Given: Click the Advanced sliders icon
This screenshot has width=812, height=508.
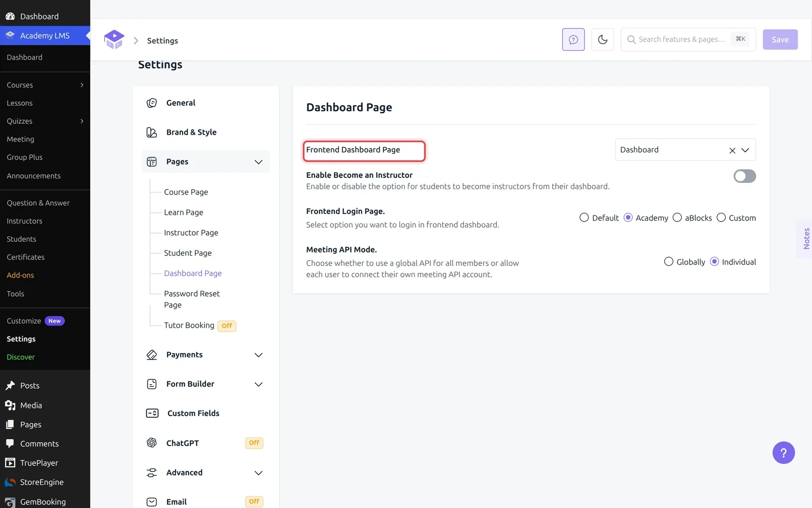Looking at the screenshot, I should click(x=152, y=473).
